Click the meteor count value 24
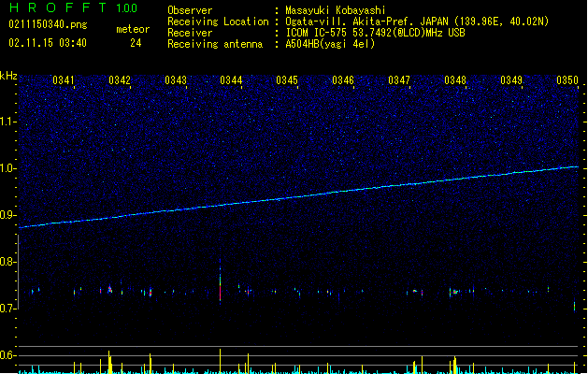 136,43
